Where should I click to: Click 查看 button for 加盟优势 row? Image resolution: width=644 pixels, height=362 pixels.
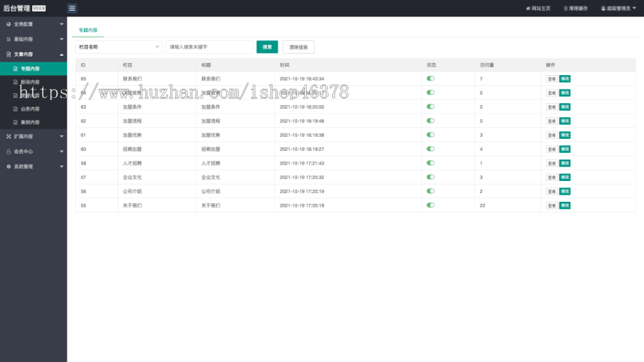(552, 135)
